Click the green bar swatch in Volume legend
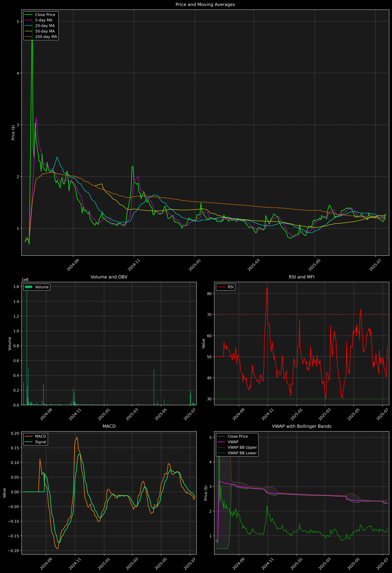392x573 pixels. click(29, 287)
